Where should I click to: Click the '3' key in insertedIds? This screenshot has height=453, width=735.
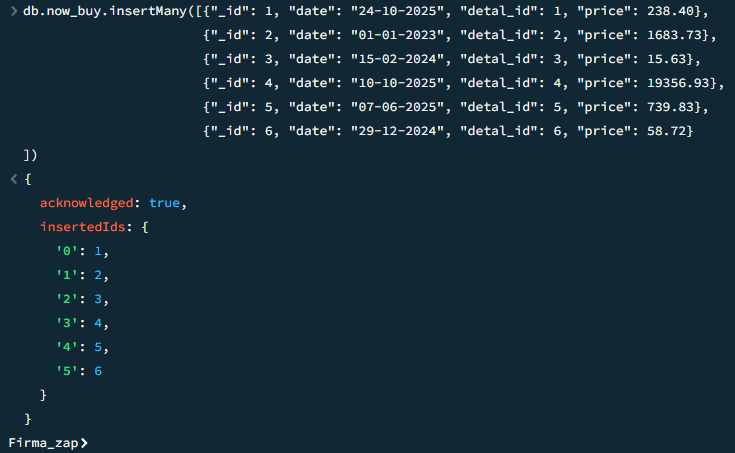(67, 323)
